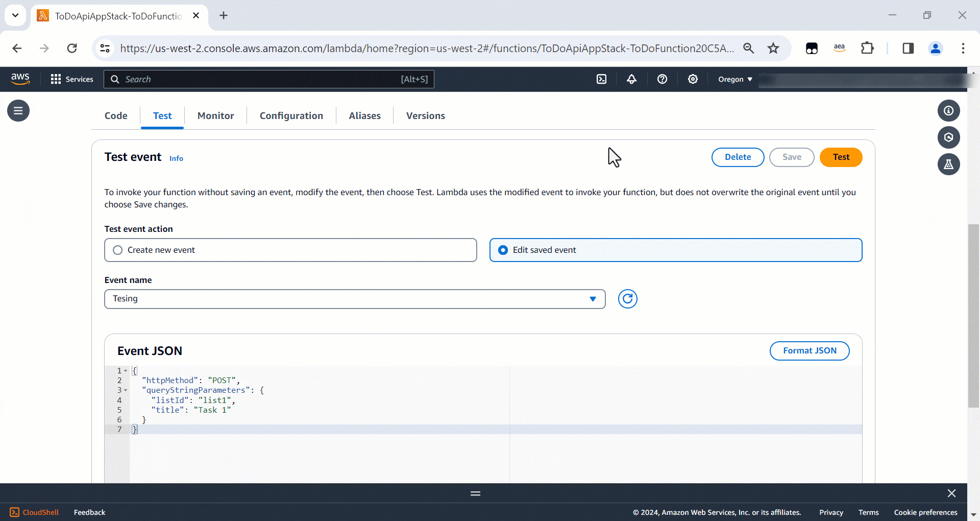Open the Oregon region selector
This screenshot has width=980, height=521.
(x=734, y=79)
